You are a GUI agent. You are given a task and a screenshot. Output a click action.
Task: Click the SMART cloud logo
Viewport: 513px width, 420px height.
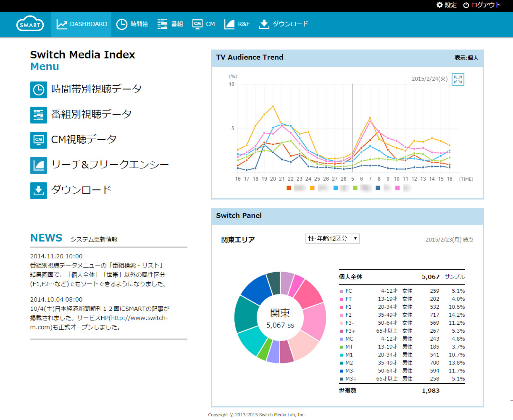[30, 24]
